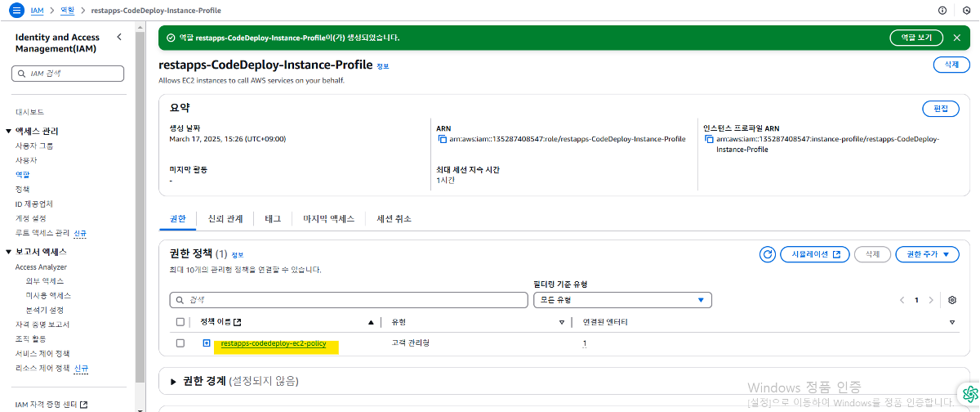Check the restapps-codedeploy-ec2-policy row checkbox
This screenshot has width=980, height=412.
point(180,343)
